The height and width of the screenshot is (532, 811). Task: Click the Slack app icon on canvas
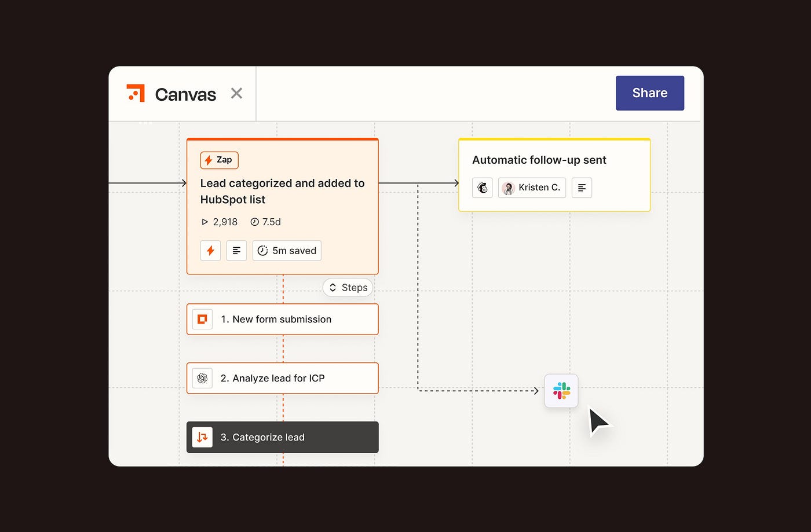coord(561,391)
